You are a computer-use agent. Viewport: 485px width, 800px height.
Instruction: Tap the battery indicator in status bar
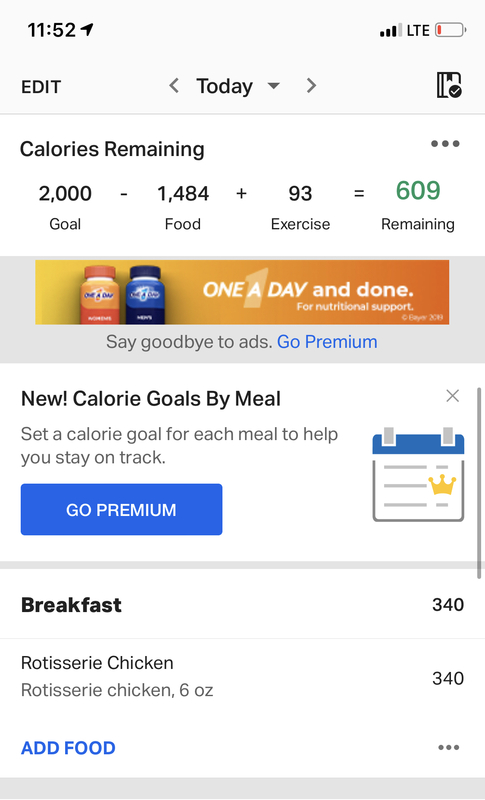(x=450, y=31)
